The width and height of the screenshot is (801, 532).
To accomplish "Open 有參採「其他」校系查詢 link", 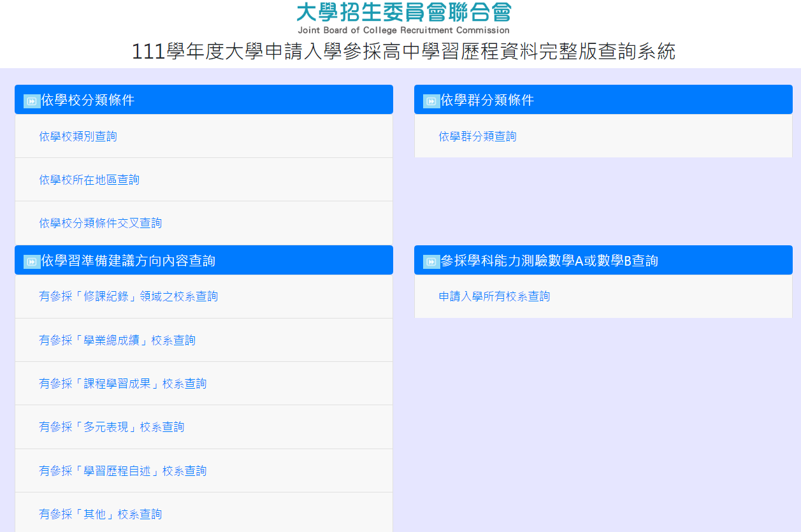I will click(101, 514).
